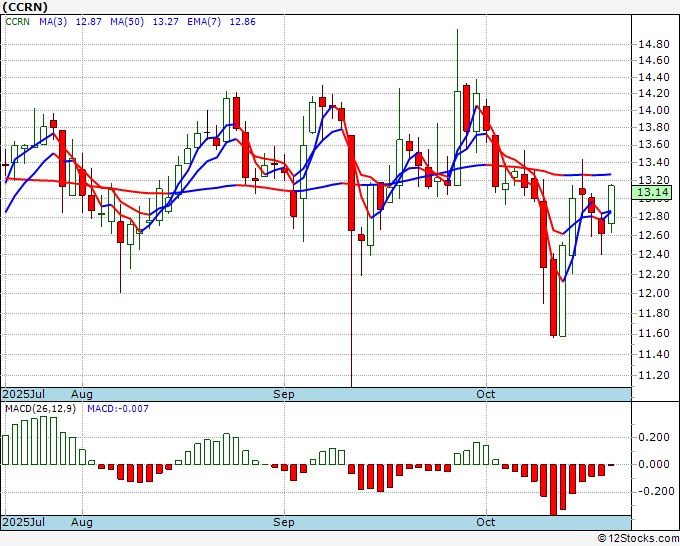The width and height of the screenshot is (680, 546).
Task: Click the MACD:-0.007 value label
Action: 115,409
